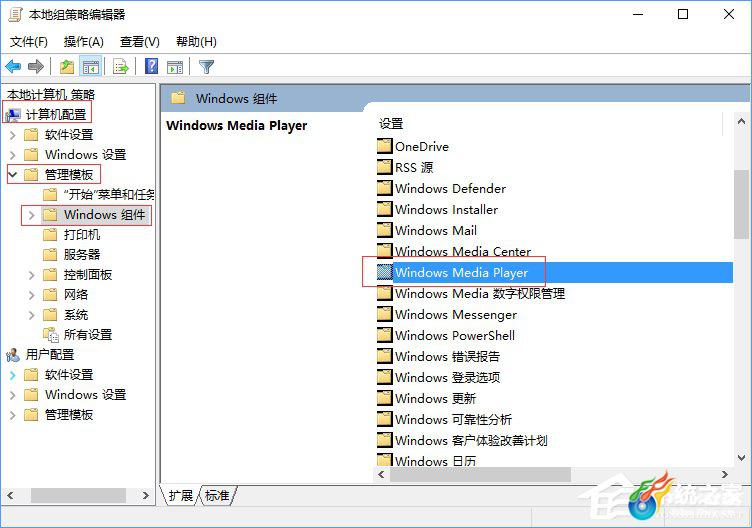Click the list's scroll-up arrow
Screen dimensions: 752x528
point(741,122)
